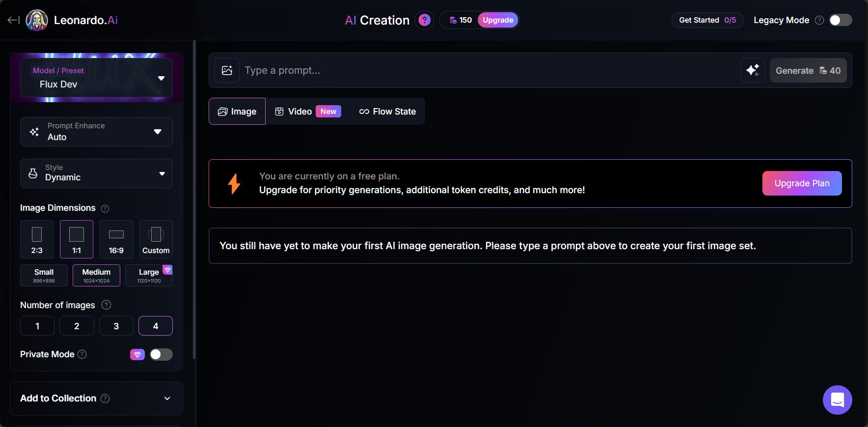The width and height of the screenshot is (868, 427).
Task: Click the Type a prompt input field
Action: (489, 70)
